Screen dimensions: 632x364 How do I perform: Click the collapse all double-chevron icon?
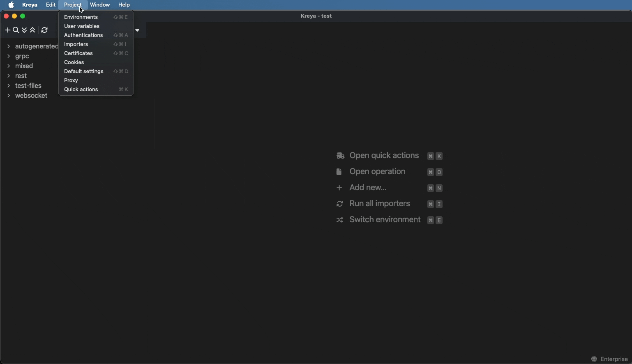33,30
